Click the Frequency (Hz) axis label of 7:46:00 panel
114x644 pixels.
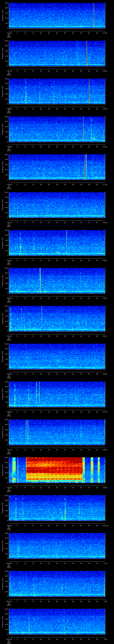pyautogui.click(x=3, y=16)
